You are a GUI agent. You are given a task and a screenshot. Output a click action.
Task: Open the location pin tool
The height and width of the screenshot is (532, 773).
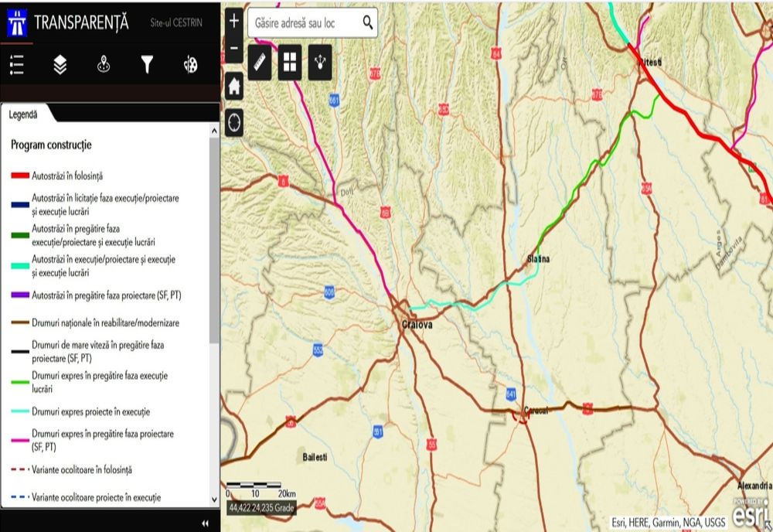(104, 66)
